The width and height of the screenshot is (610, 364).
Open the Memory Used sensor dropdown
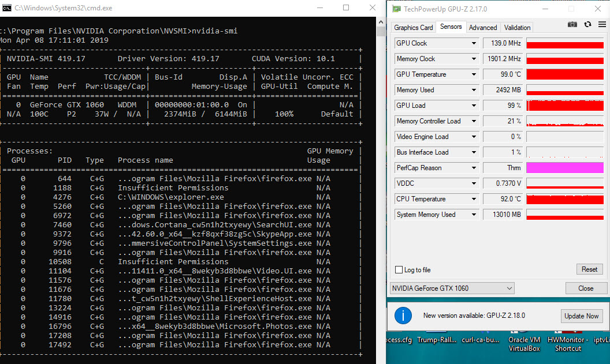click(x=474, y=90)
